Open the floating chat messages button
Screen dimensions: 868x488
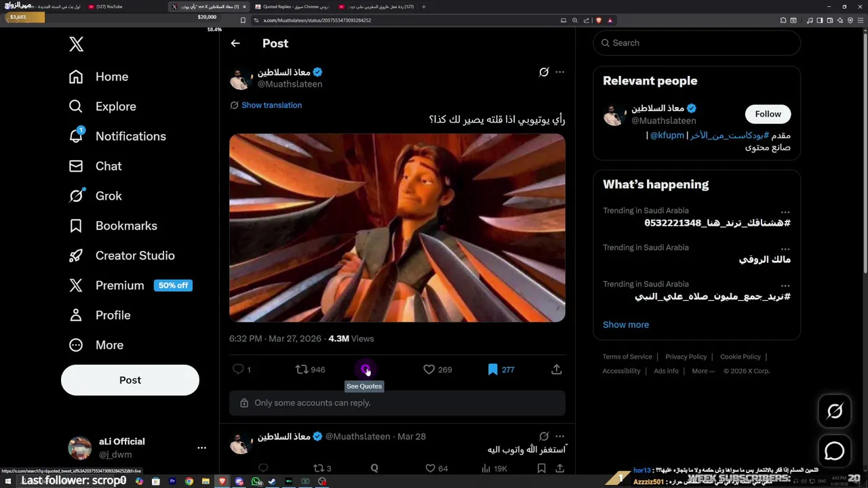click(x=835, y=451)
